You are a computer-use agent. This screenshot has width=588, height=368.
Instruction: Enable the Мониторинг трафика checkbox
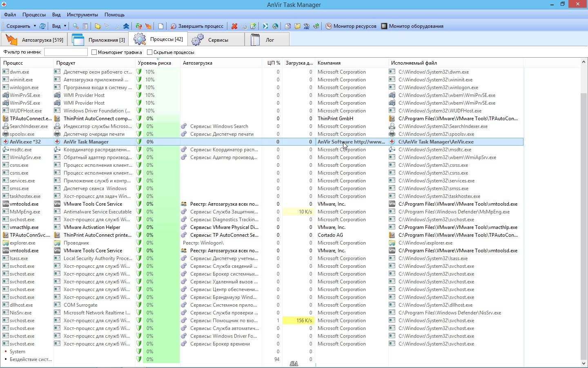[94, 52]
